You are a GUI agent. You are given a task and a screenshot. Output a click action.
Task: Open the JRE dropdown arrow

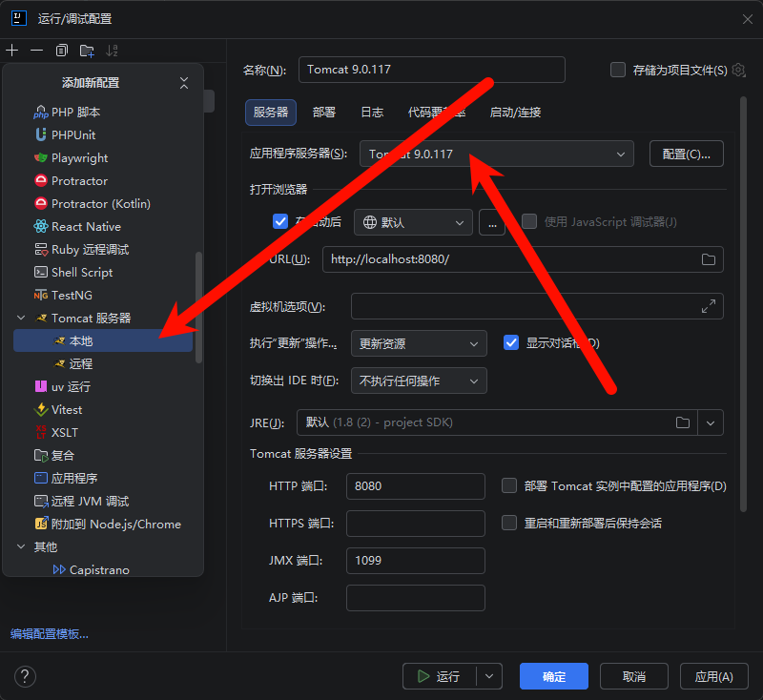711,422
